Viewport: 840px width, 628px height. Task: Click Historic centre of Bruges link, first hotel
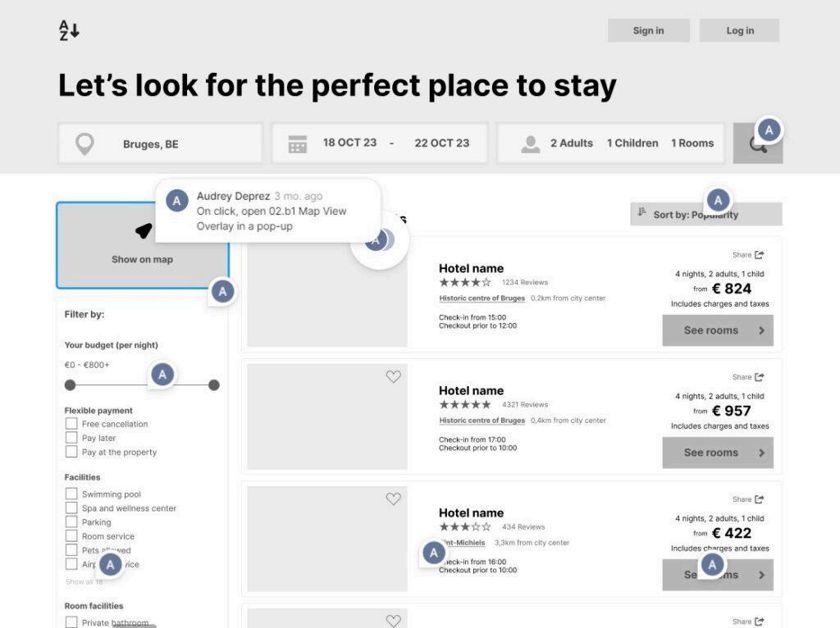point(482,298)
